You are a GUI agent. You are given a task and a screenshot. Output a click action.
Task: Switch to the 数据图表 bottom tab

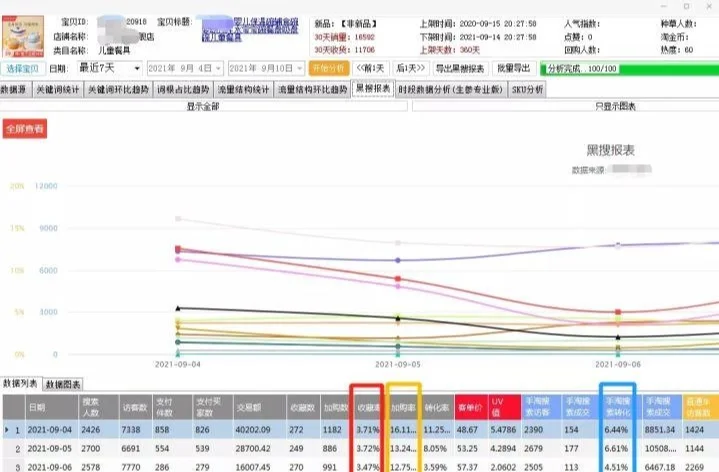tap(63, 384)
